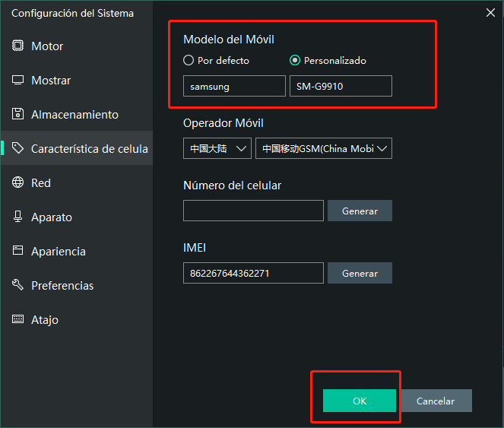504x428 pixels.
Task: Select the Personalizado radio option
Action: pyautogui.click(x=295, y=60)
